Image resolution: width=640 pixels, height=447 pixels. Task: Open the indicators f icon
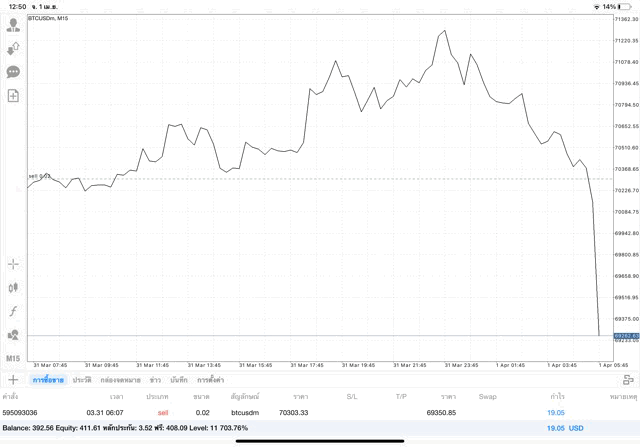click(x=13, y=311)
